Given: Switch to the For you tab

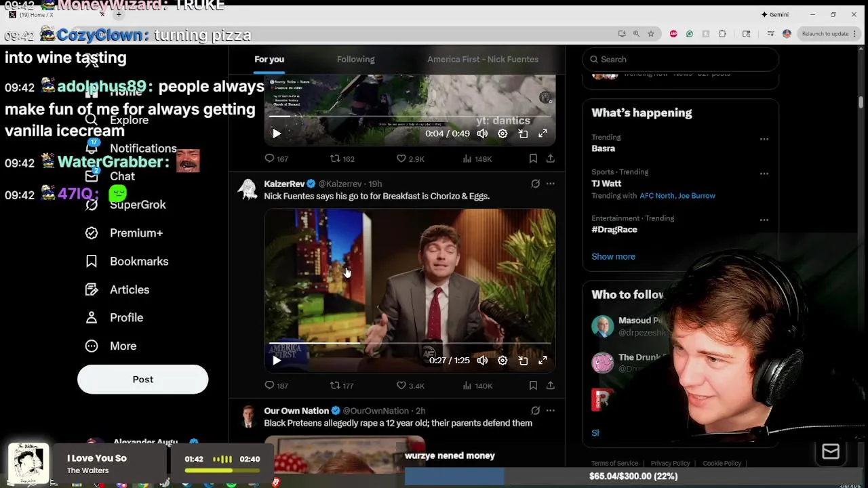Looking at the screenshot, I should pos(269,60).
